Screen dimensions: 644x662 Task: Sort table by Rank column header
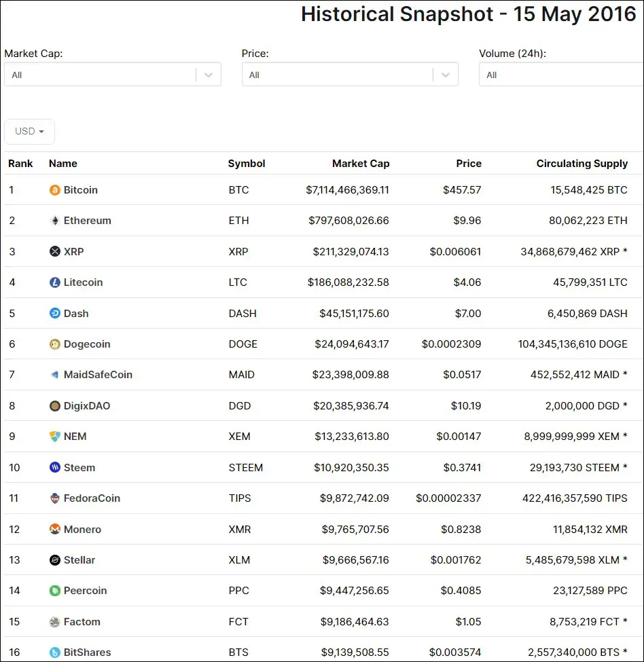click(20, 164)
